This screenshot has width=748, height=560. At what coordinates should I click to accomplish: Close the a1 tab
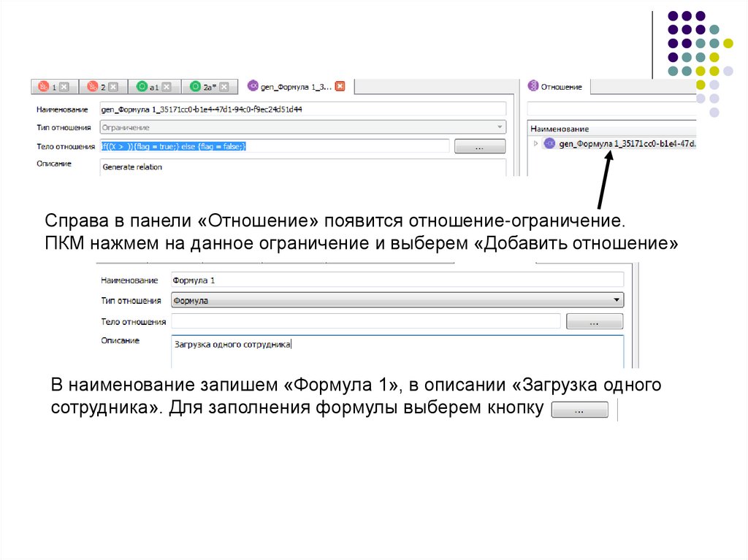[167, 87]
